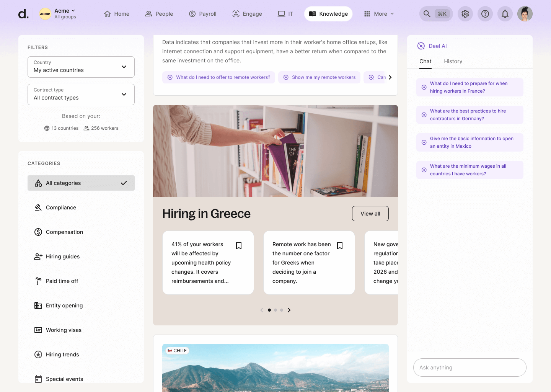Expand the Contract type dropdown
Screen dimensions: 551x392
coord(81,95)
